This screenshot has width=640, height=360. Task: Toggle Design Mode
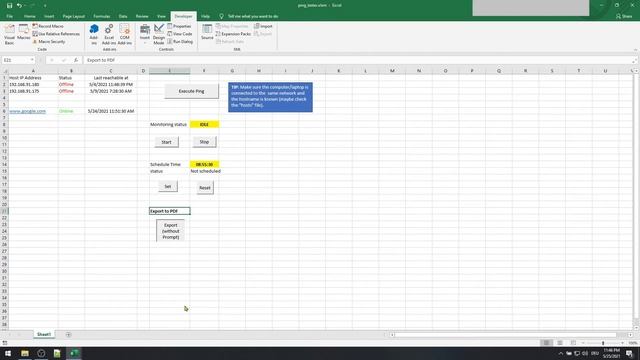coord(159,34)
